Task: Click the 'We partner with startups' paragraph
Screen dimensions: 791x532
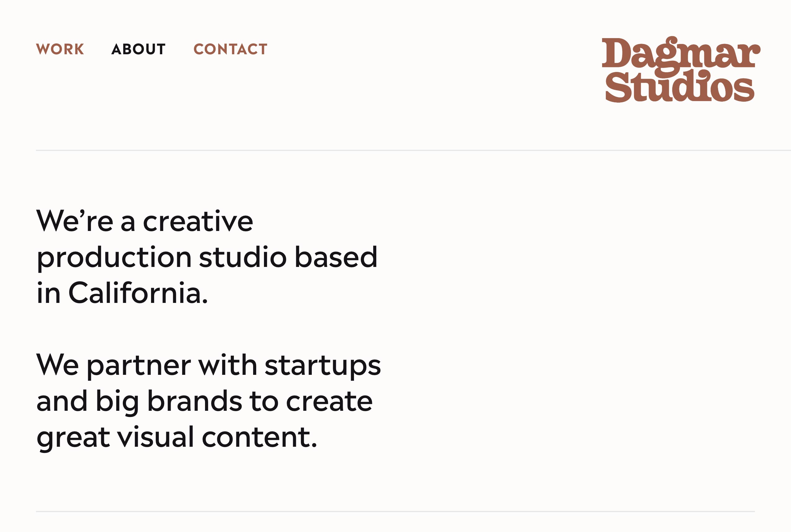Action: pyautogui.click(x=209, y=366)
